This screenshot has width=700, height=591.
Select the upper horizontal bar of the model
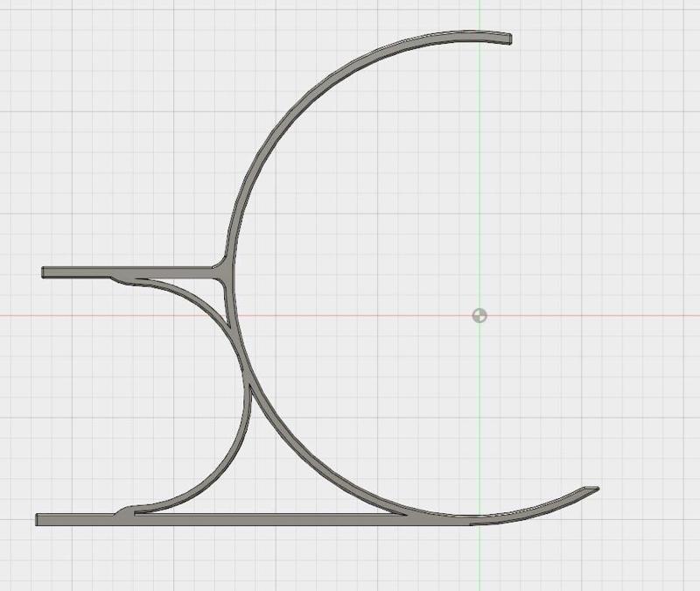click(134, 272)
